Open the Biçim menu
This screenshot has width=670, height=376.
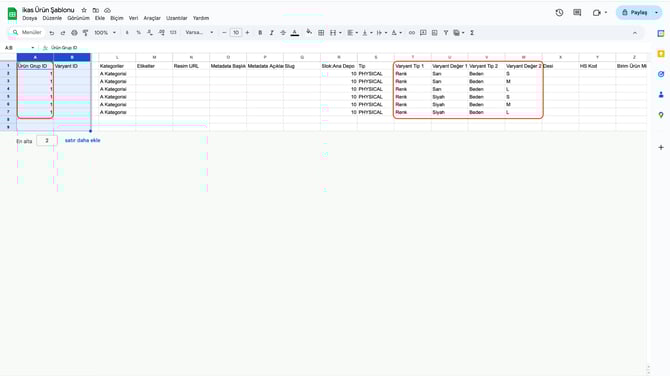pos(117,18)
